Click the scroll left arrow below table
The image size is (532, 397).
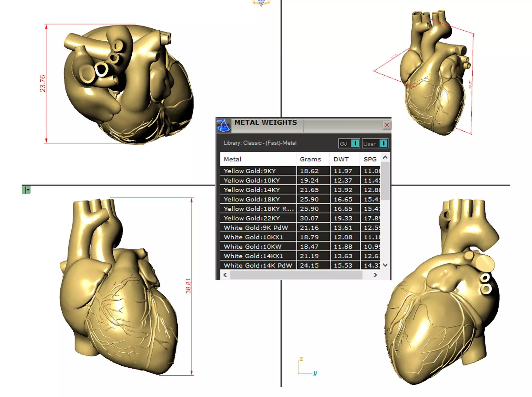click(x=225, y=275)
